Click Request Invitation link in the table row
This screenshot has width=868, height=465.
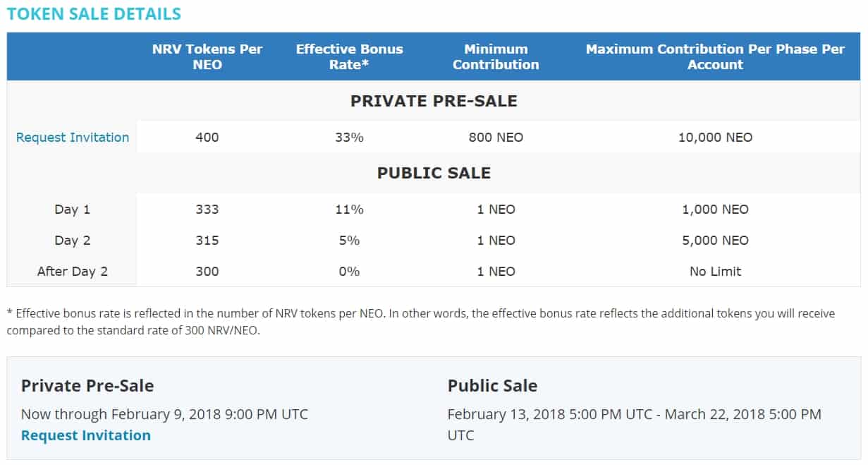tap(73, 138)
